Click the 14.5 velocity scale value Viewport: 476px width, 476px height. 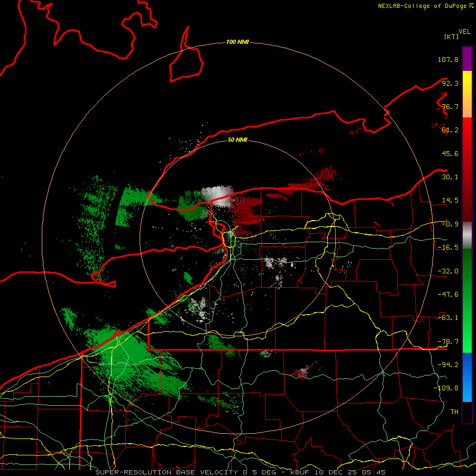(x=450, y=200)
